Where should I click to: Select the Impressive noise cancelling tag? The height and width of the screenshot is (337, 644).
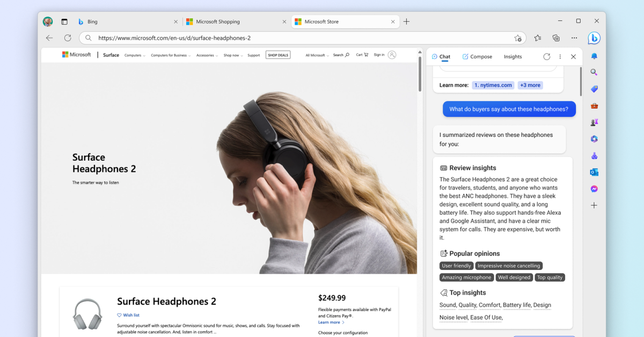tap(509, 266)
